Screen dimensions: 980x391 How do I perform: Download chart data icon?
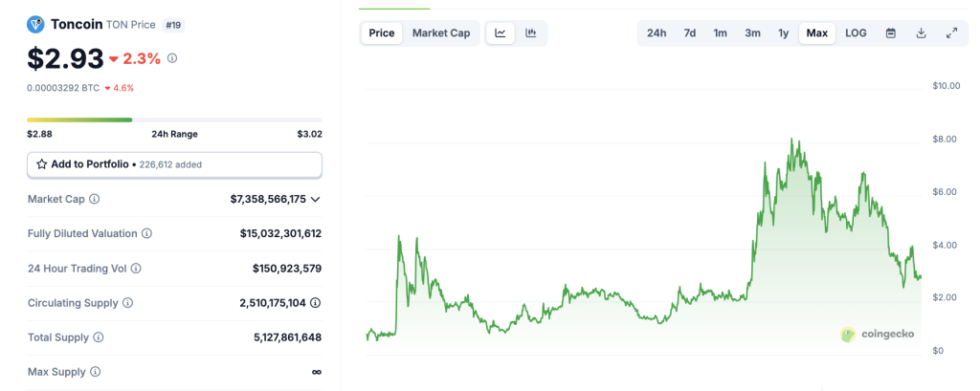click(921, 33)
